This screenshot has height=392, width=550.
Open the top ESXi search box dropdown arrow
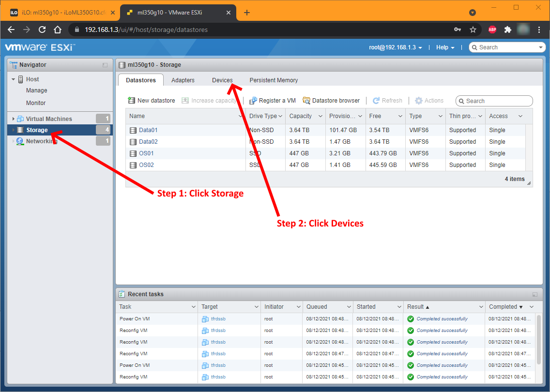point(540,47)
